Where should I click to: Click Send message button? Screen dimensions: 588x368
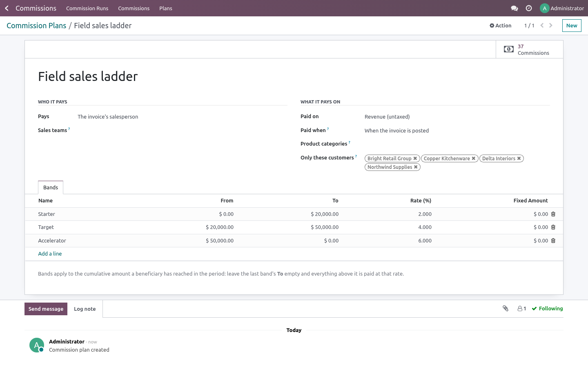46,309
